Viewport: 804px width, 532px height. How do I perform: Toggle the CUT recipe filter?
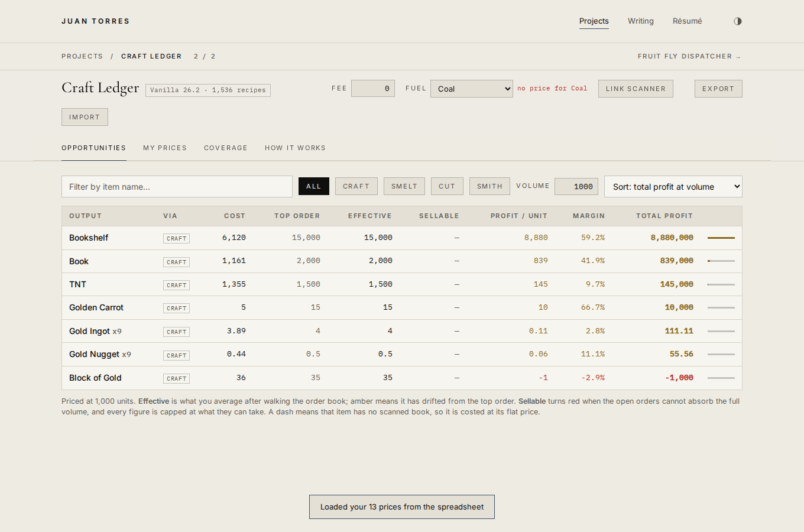447,186
